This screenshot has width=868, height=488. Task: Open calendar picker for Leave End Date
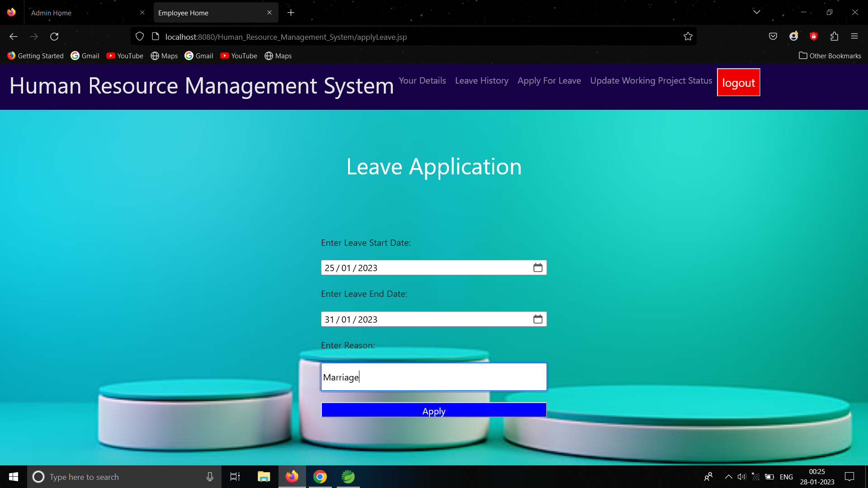(x=538, y=319)
